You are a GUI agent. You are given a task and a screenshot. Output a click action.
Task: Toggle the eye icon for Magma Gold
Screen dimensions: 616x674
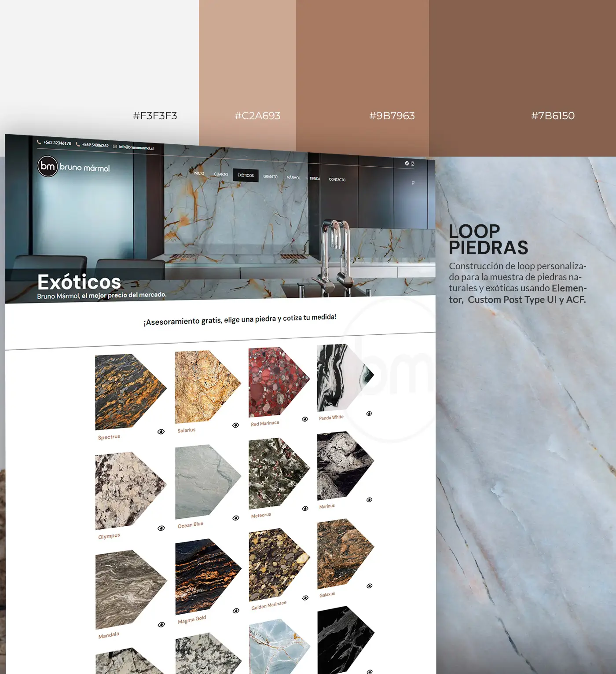pos(236,611)
